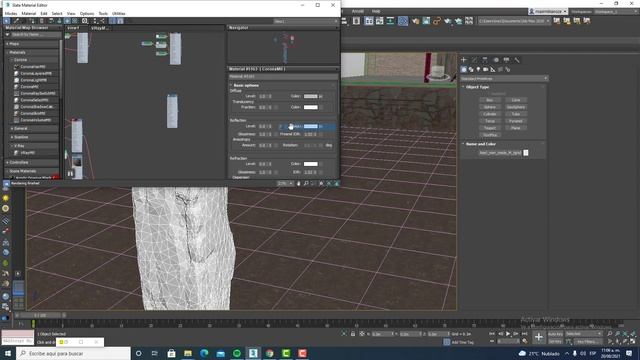Select CoronaLayeredMtl in material browser
Viewport: 640px width, 360px height.
(x=36, y=73)
